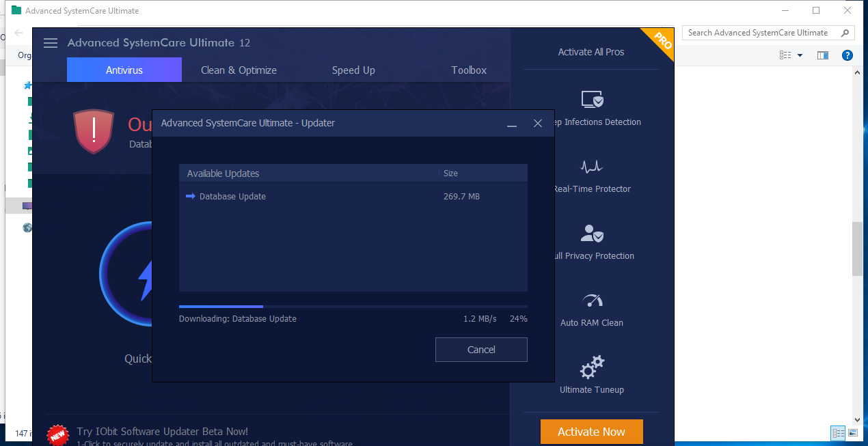Click the Downloading: Database Update status text
Image resolution: width=868 pixels, height=446 pixels.
click(x=238, y=319)
